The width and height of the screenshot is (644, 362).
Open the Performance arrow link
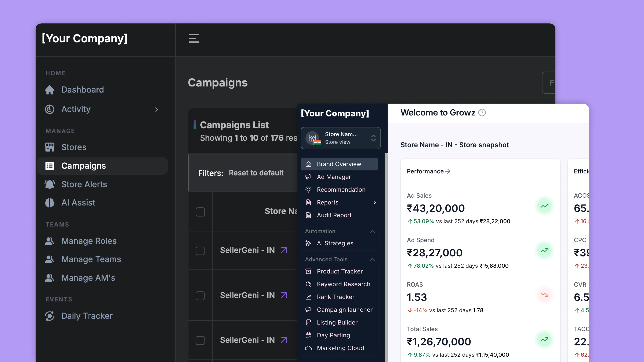tap(428, 171)
